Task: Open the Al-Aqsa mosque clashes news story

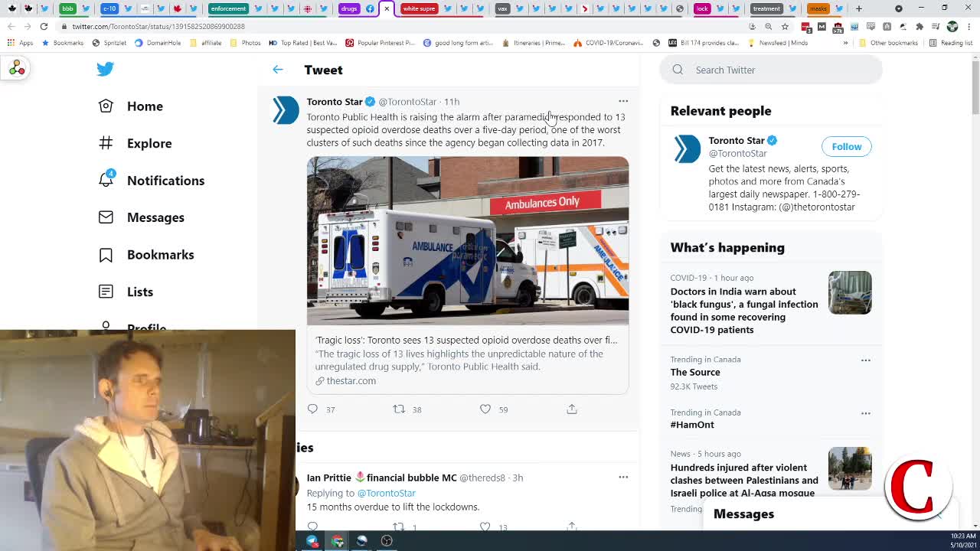Action: click(744, 480)
